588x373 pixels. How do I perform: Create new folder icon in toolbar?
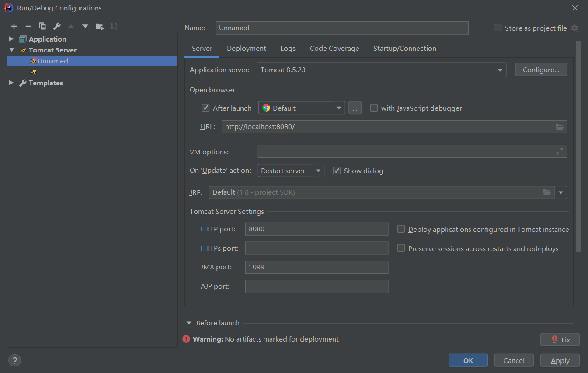[100, 26]
